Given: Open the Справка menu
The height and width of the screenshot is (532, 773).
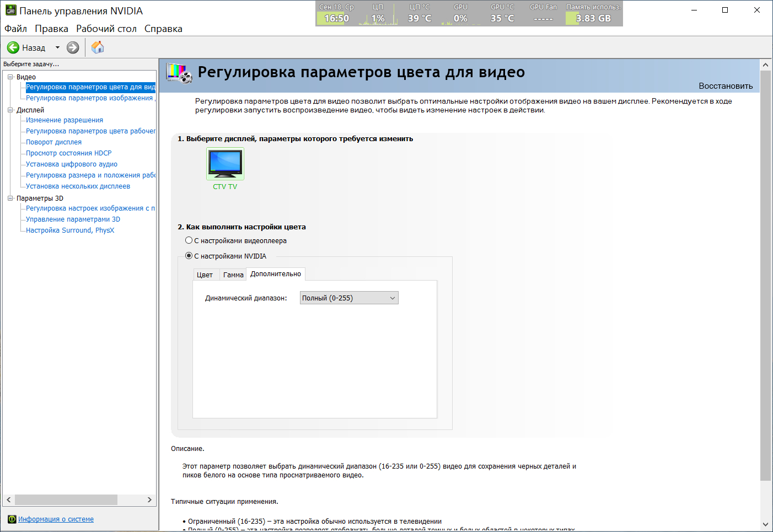Looking at the screenshot, I should coord(163,29).
